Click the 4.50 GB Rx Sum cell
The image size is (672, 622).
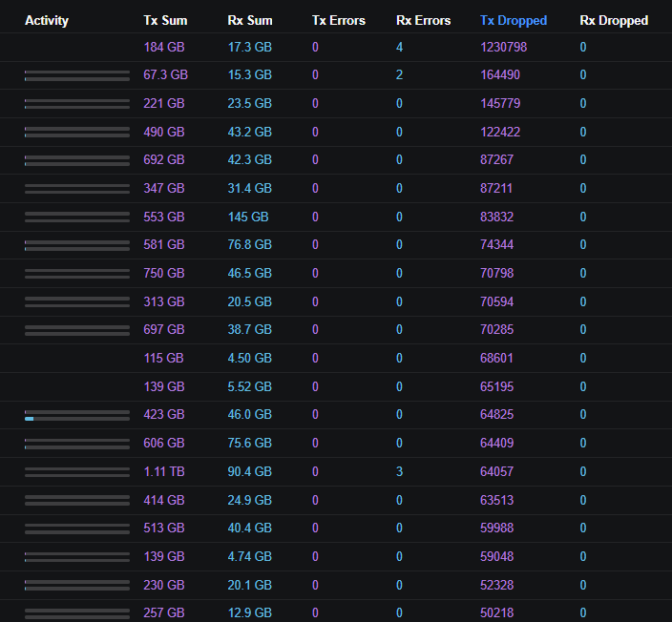click(x=249, y=358)
